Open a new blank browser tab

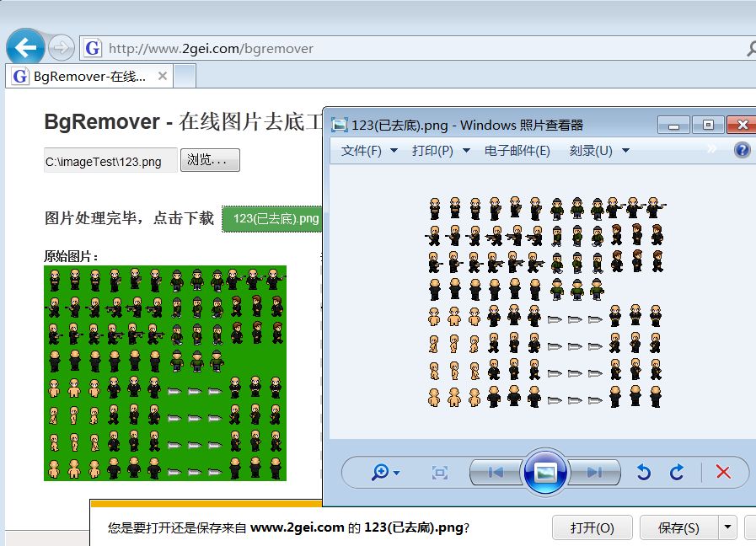click(x=185, y=76)
